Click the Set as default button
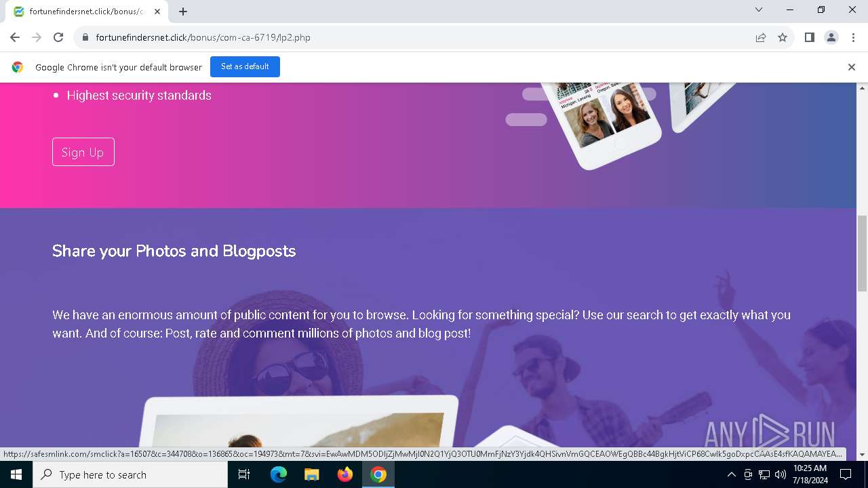The height and width of the screenshot is (488, 868). click(245, 66)
